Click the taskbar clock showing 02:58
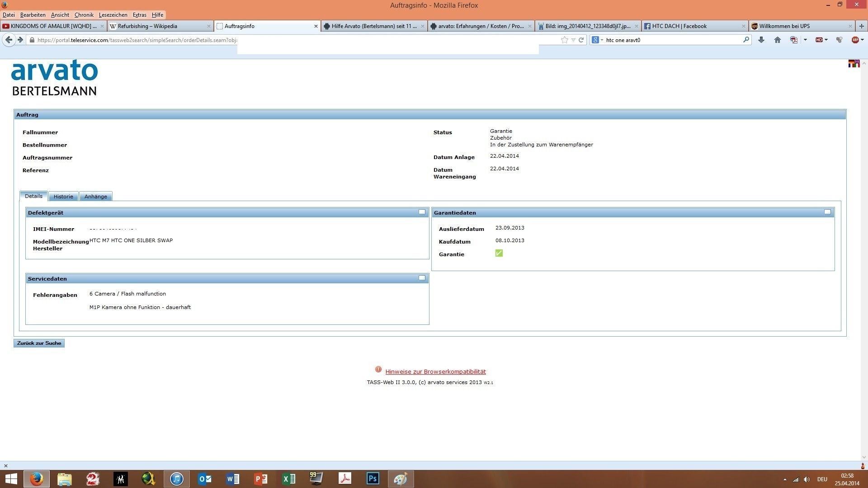868x488 pixels. [x=847, y=479]
